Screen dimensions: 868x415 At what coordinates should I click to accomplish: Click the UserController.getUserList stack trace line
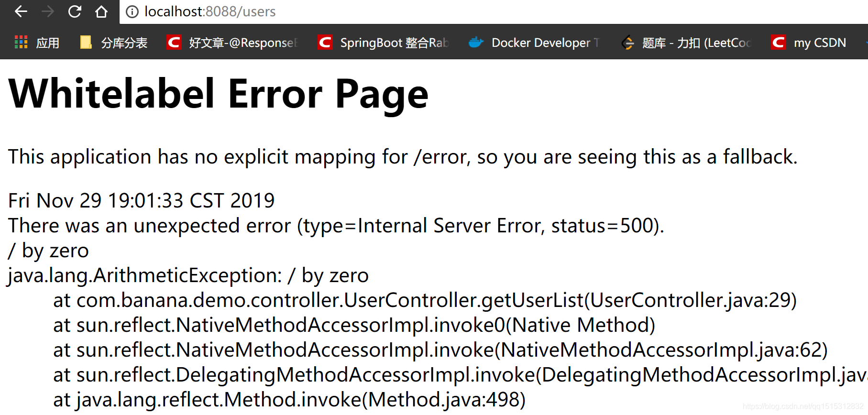425,300
